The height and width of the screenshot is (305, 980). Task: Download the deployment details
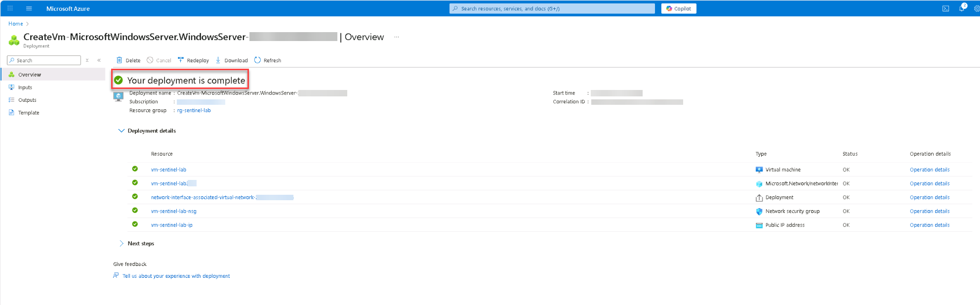pyautogui.click(x=231, y=60)
